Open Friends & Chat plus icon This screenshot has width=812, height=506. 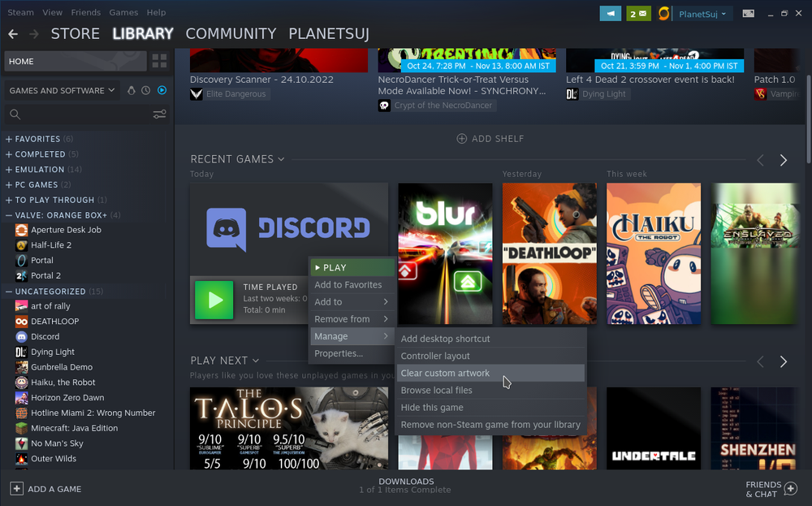pos(790,488)
